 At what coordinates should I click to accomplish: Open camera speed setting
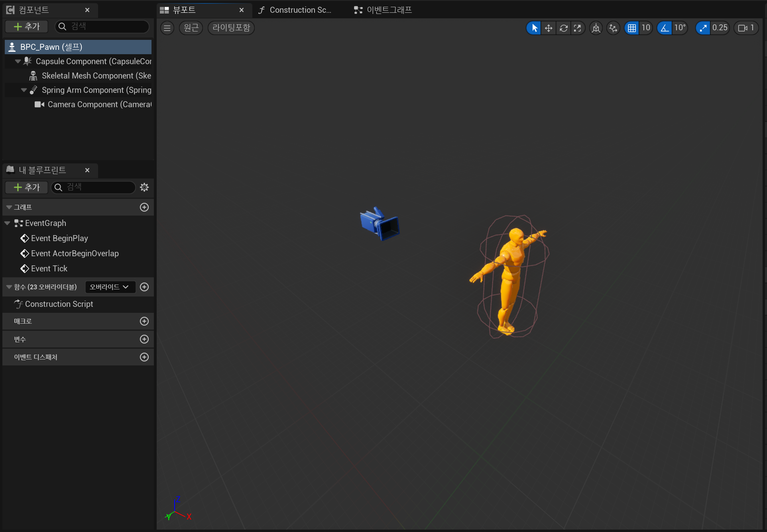tap(746, 28)
